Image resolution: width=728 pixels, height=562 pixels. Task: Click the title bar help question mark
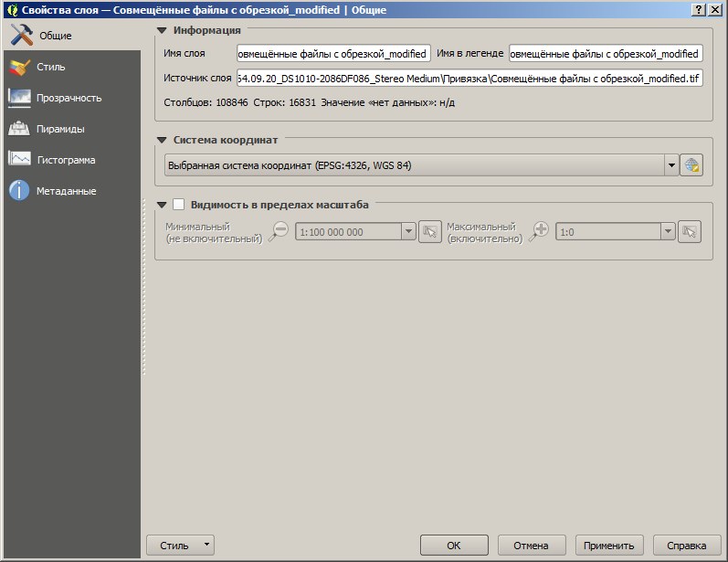point(698,10)
